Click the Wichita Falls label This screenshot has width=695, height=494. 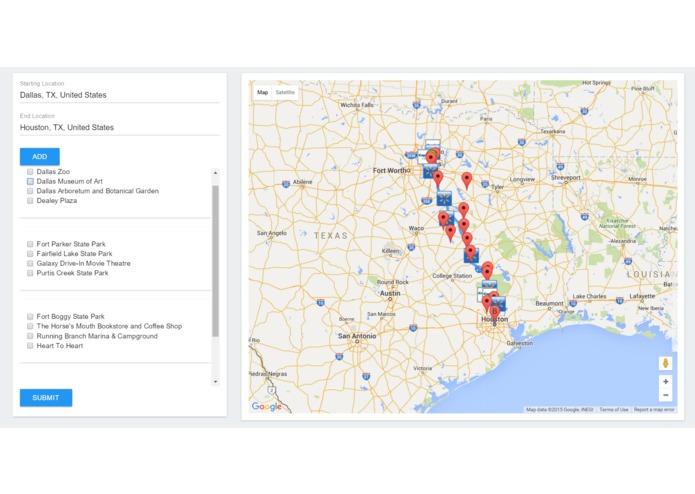pyautogui.click(x=357, y=105)
